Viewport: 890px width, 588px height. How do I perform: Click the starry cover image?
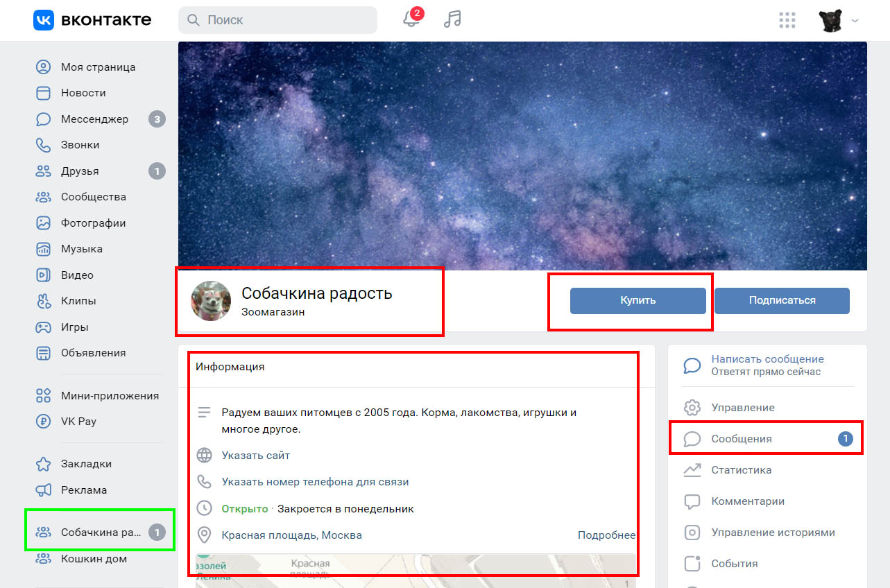[522, 156]
